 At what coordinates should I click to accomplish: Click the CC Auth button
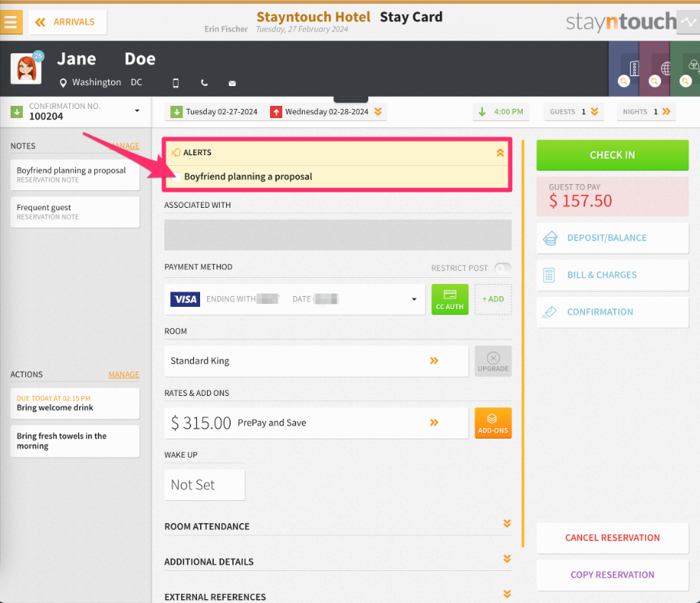tap(450, 299)
